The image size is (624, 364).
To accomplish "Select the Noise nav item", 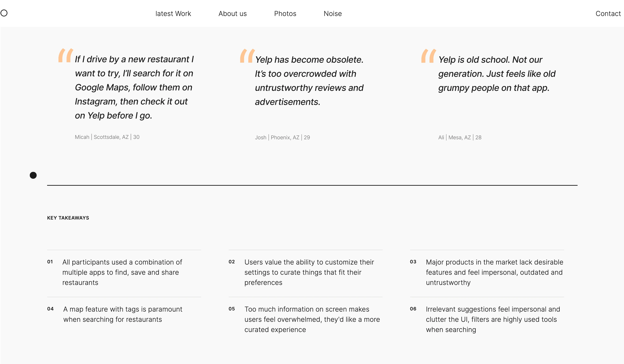I will (333, 14).
